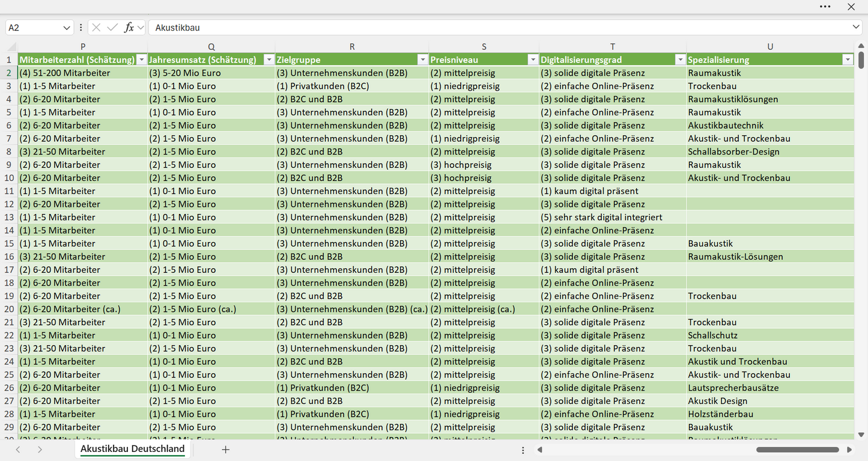This screenshot has width=868, height=461.
Task: Open the function list dropdown beside fx
Action: point(141,28)
